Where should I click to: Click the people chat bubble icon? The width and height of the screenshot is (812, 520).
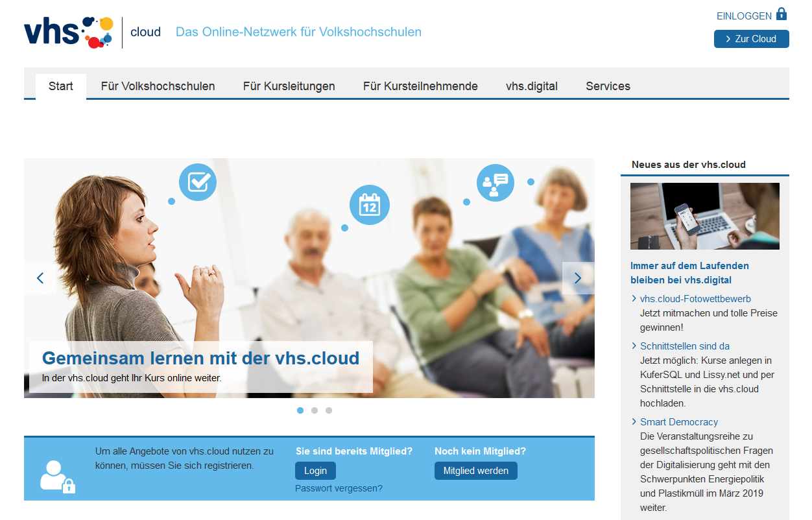496,183
